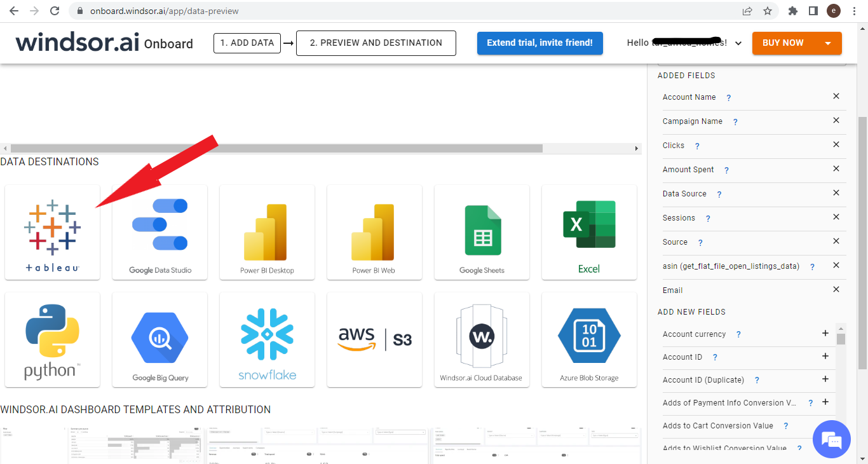This screenshot has width=868, height=464.
Task: Show help for Clicks field
Action: (x=697, y=146)
